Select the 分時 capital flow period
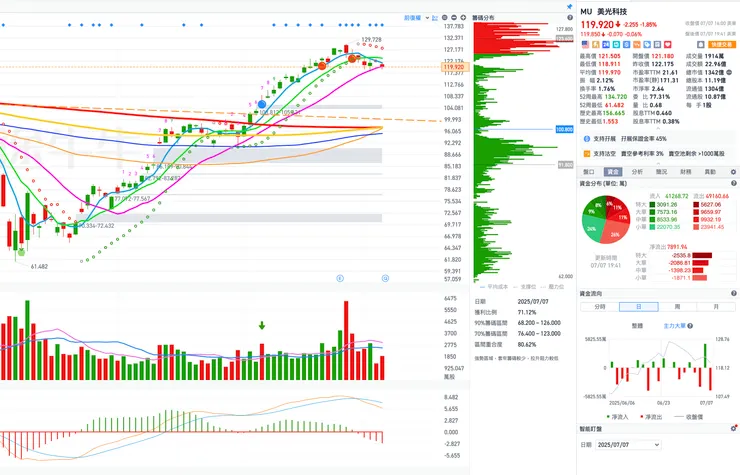The height and width of the screenshot is (475, 740). click(x=599, y=306)
